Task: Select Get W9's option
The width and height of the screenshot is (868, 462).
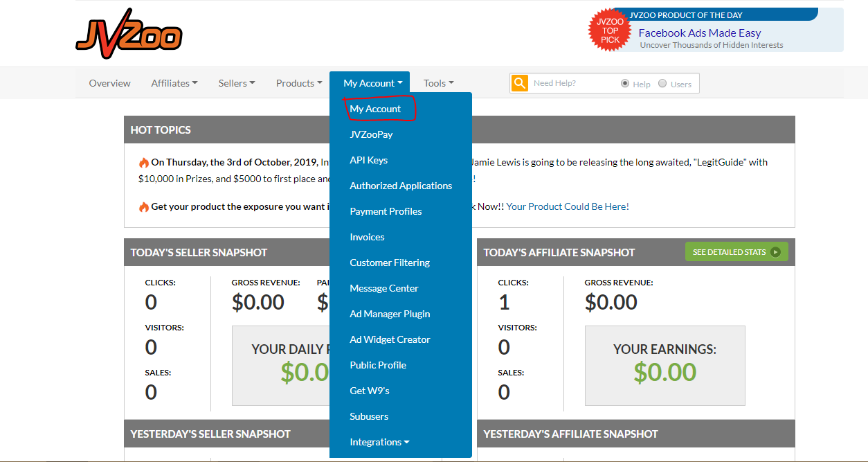Action: click(370, 391)
